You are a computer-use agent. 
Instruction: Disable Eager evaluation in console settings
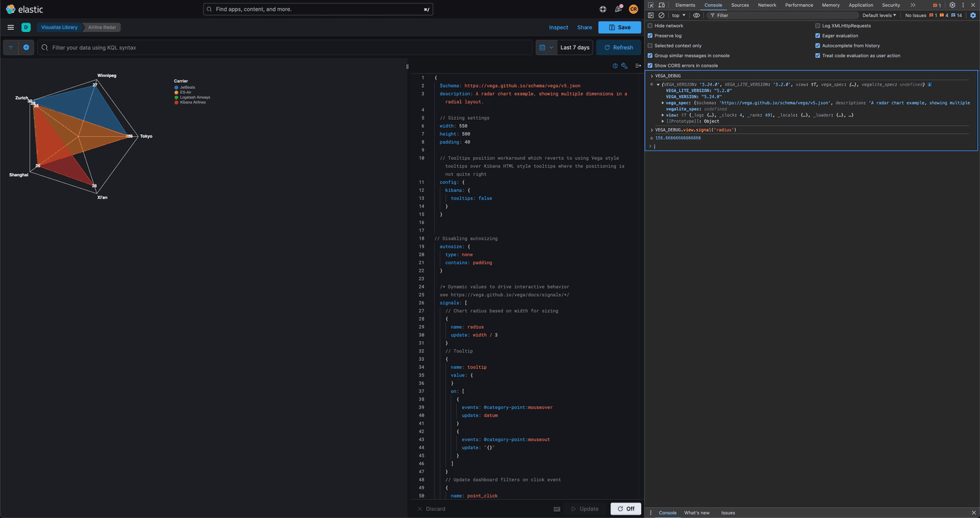817,35
